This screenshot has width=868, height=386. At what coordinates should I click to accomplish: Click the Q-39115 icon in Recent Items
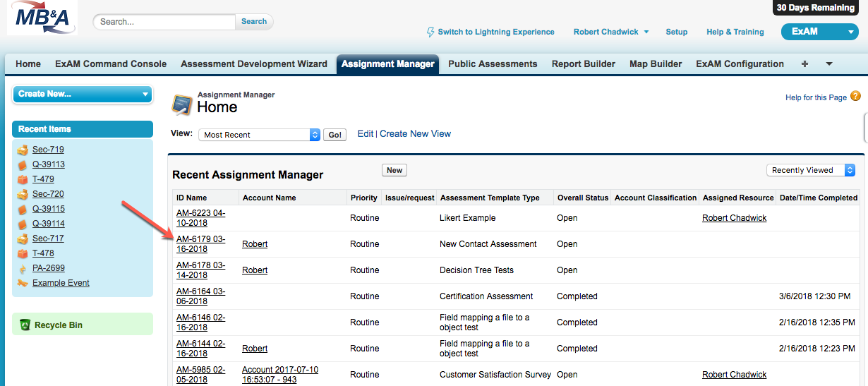point(23,209)
